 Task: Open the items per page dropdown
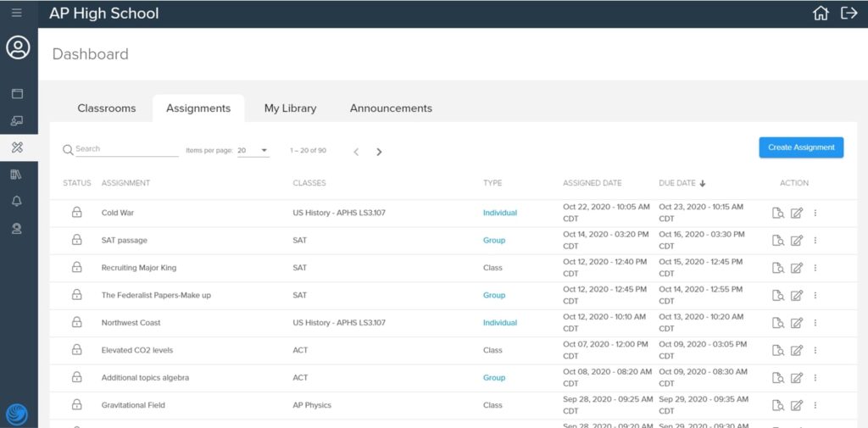[253, 151]
